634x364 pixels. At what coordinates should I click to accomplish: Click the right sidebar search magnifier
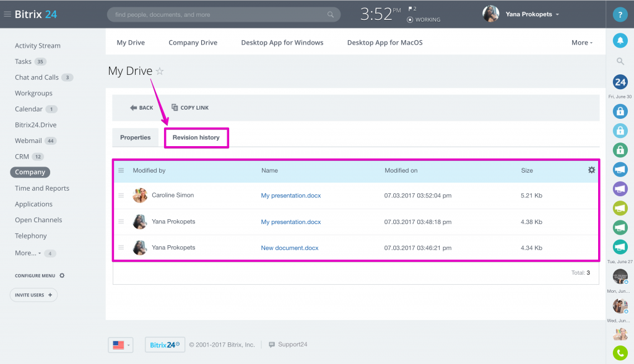(620, 61)
